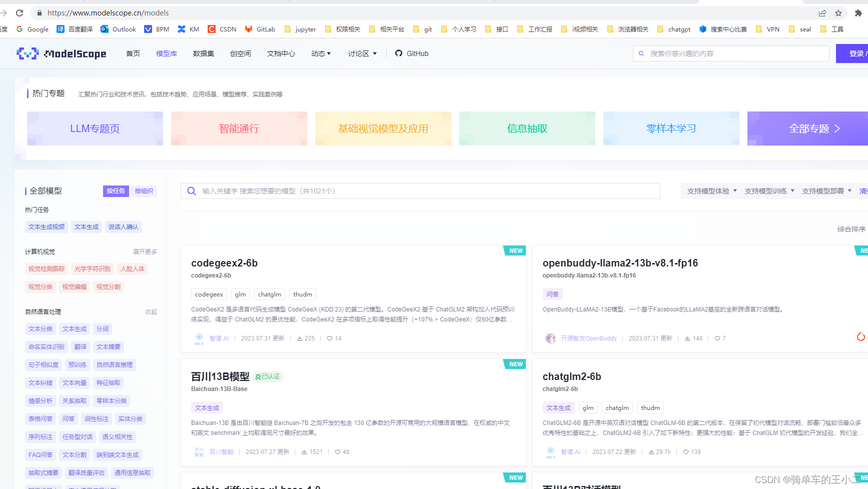Viewport: 868px width, 489px height.
Task: Click the ModelScope logo
Action: [61, 53]
